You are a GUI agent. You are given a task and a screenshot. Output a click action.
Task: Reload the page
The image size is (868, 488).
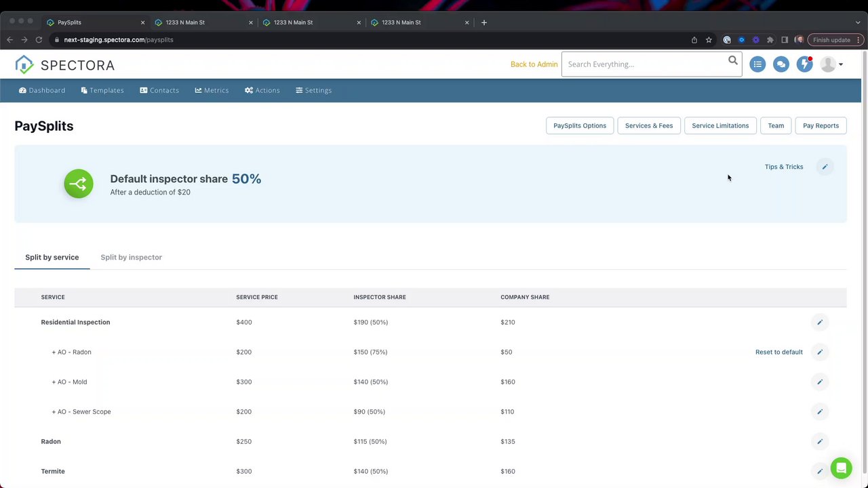[39, 40]
